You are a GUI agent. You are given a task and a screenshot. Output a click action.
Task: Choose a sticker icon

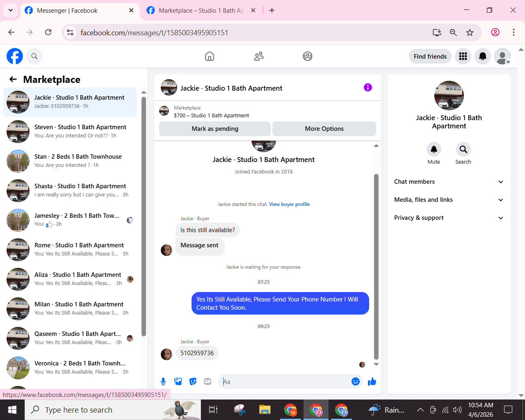(x=193, y=381)
